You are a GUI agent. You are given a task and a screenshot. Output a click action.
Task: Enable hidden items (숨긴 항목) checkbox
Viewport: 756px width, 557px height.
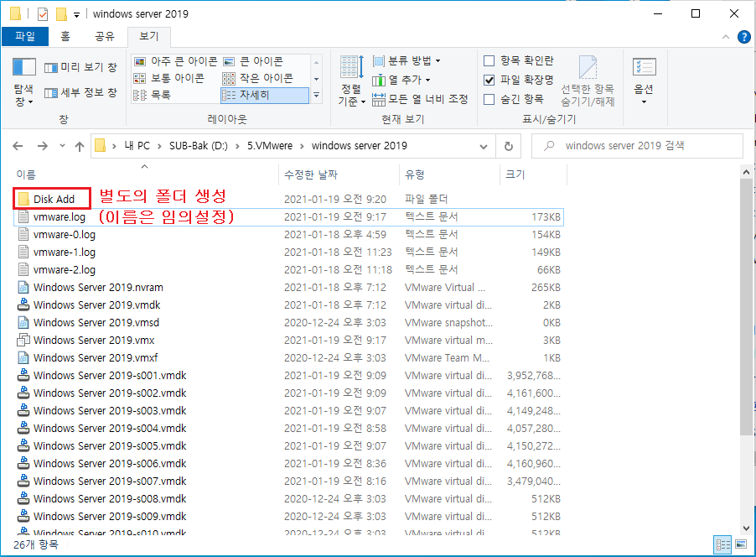pos(489,100)
